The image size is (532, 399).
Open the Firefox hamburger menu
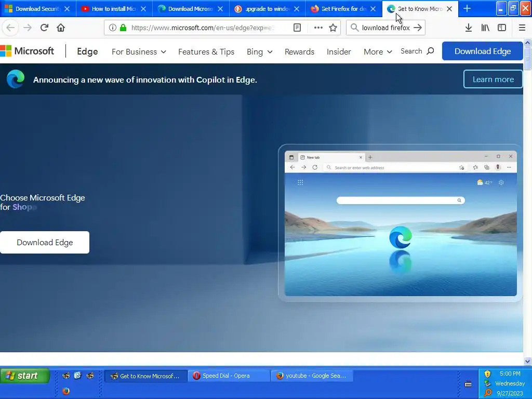(x=522, y=28)
